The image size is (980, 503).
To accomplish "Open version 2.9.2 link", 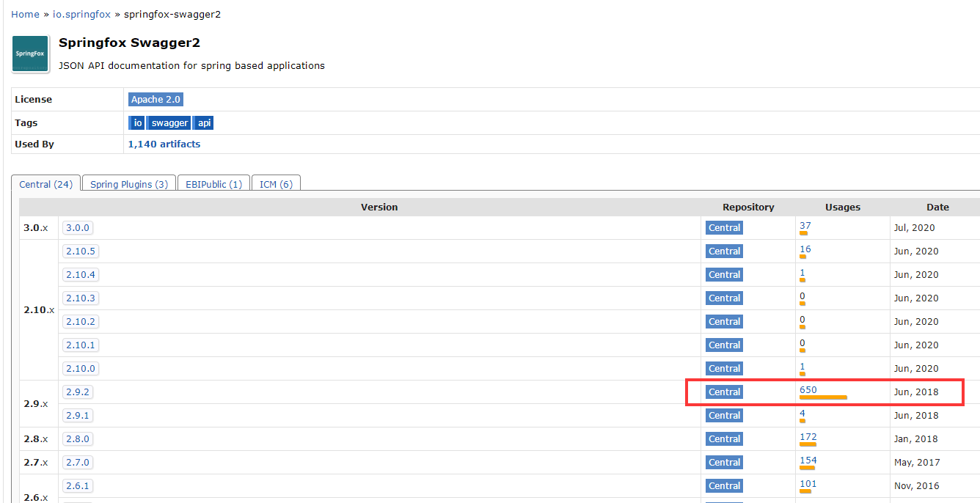I will click(78, 392).
